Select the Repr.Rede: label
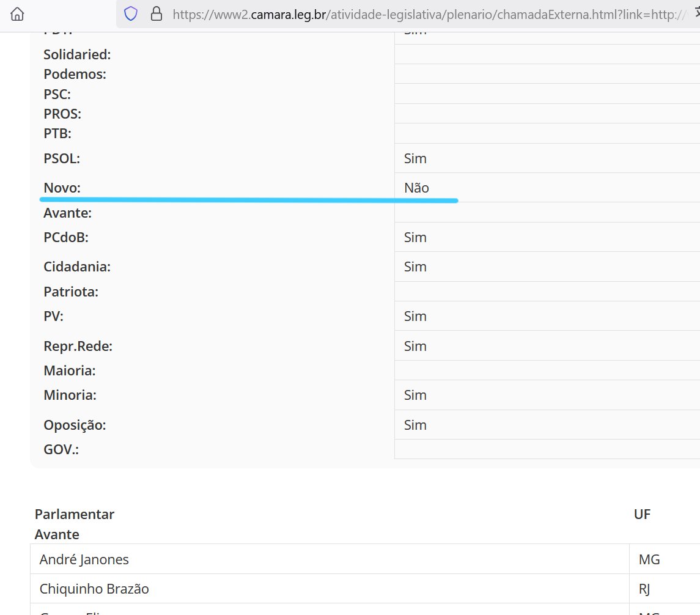This screenshot has width=700, height=615. [x=78, y=347]
